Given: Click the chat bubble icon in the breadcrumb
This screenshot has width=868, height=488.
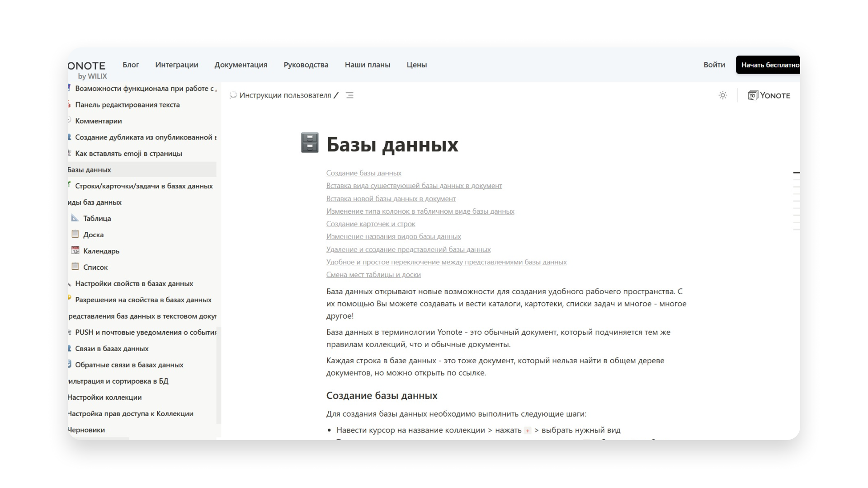Looking at the screenshot, I should coord(233,95).
